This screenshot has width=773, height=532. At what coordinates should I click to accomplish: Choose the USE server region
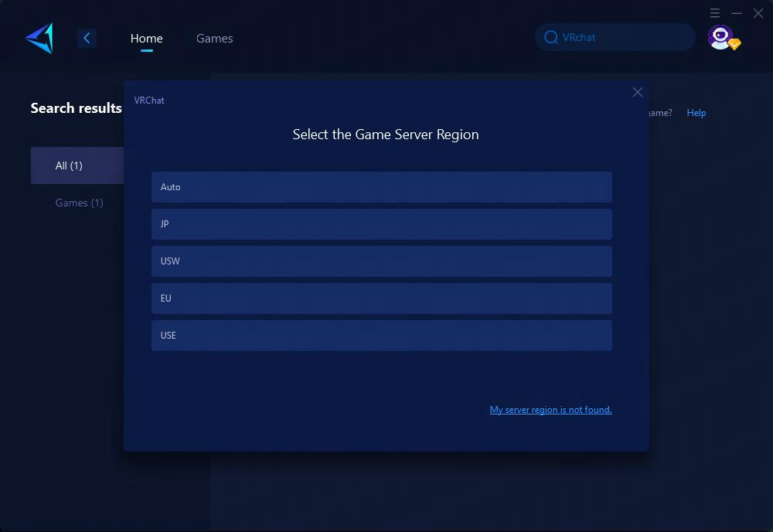[382, 336]
